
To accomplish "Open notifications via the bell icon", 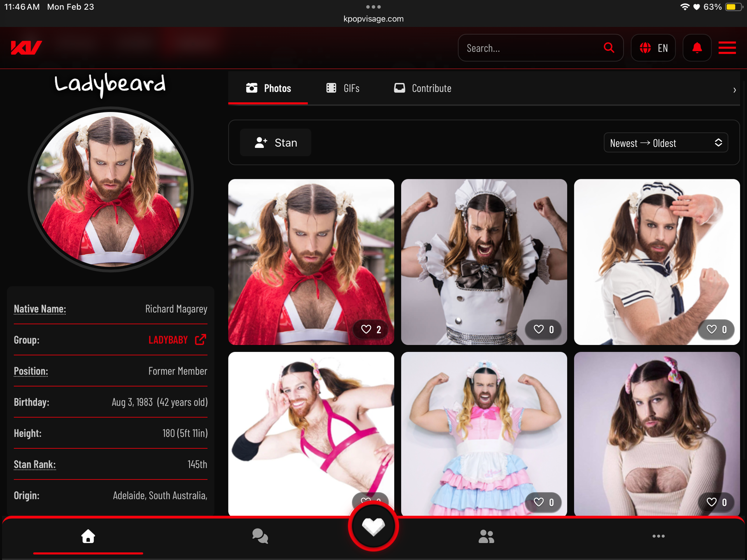I will pyautogui.click(x=697, y=48).
